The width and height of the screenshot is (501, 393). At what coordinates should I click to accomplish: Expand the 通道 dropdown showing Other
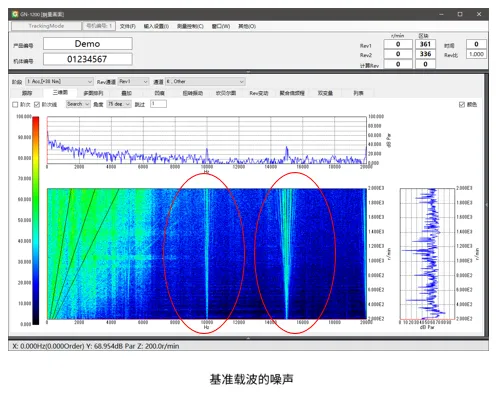point(205,81)
